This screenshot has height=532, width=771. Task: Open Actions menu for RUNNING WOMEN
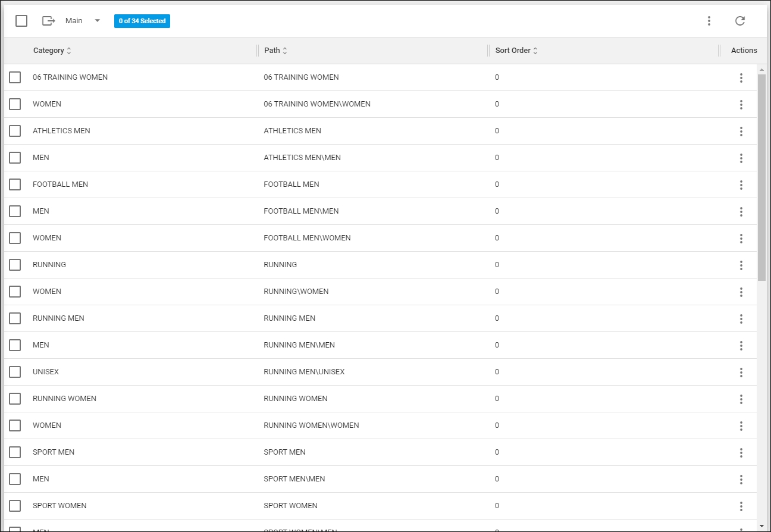[741, 399]
